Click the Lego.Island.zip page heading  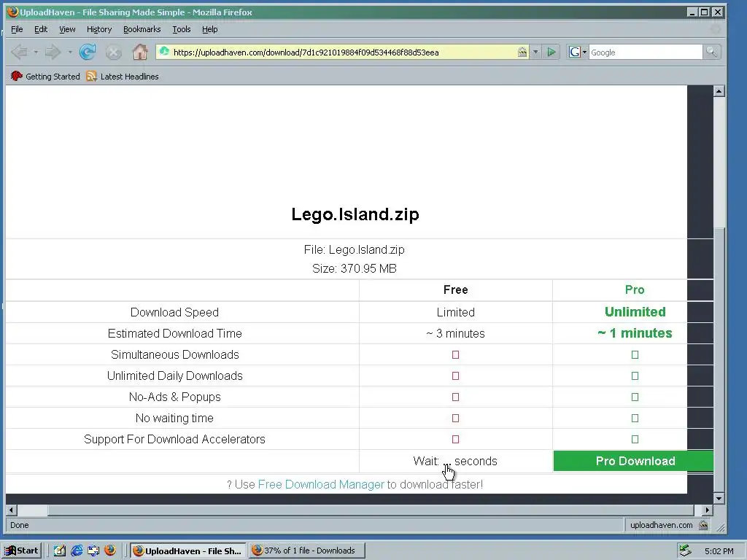[355, 214]
